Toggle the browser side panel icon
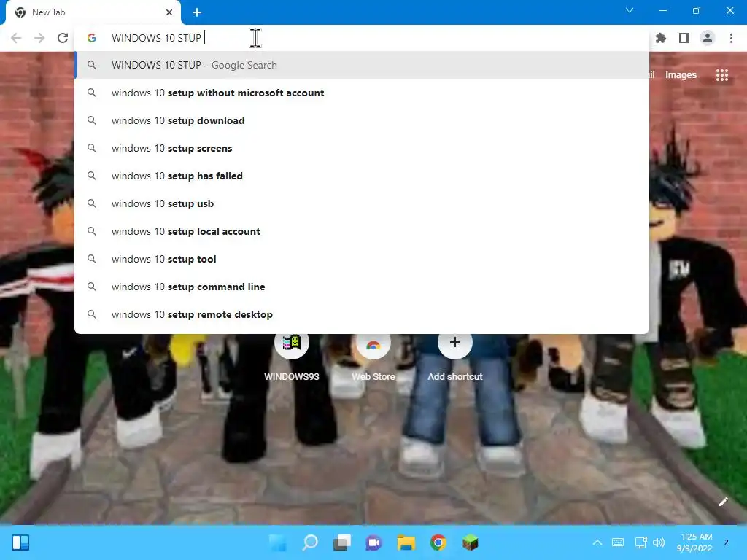 pyautogui.click(x=684, y=38)
